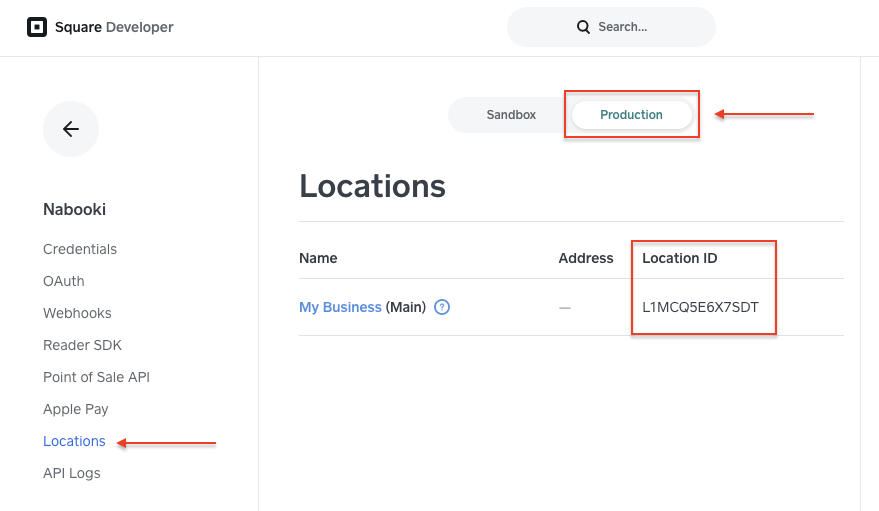The image size is (879, 511).
Task: Click the Square logo icon
Action: pos(37,27)
